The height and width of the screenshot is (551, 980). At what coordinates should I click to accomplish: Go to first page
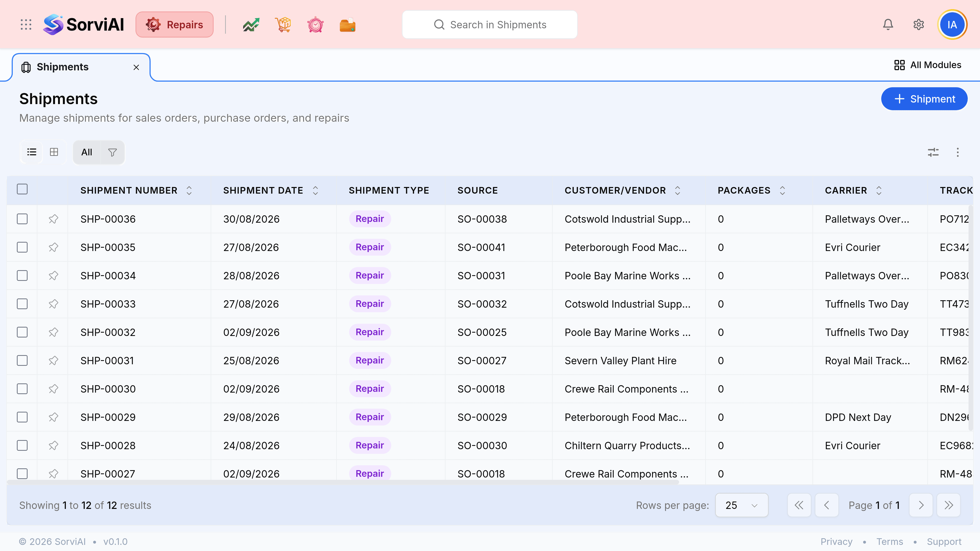(799, 505)
